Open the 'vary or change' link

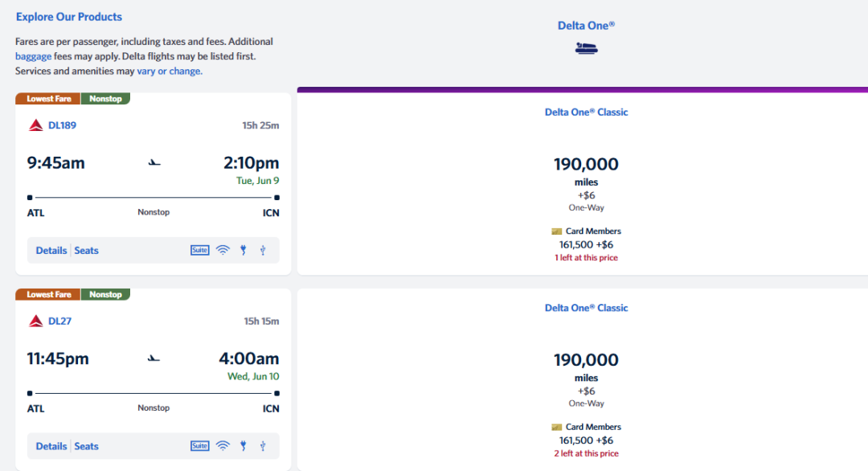tap(170, 71)
